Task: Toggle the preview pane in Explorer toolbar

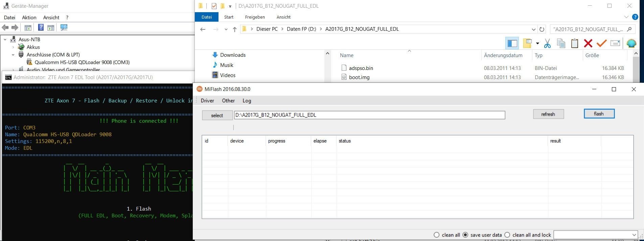Action: coord(512,43)
